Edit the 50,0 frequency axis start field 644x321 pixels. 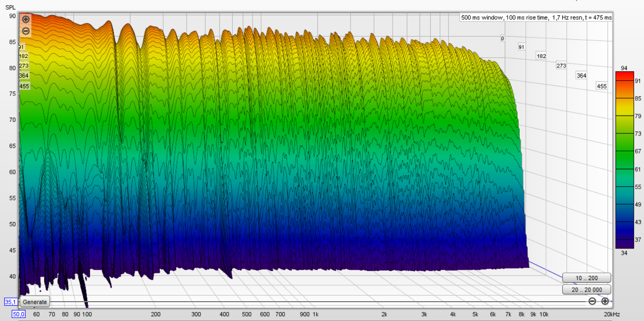click(18, 314)
